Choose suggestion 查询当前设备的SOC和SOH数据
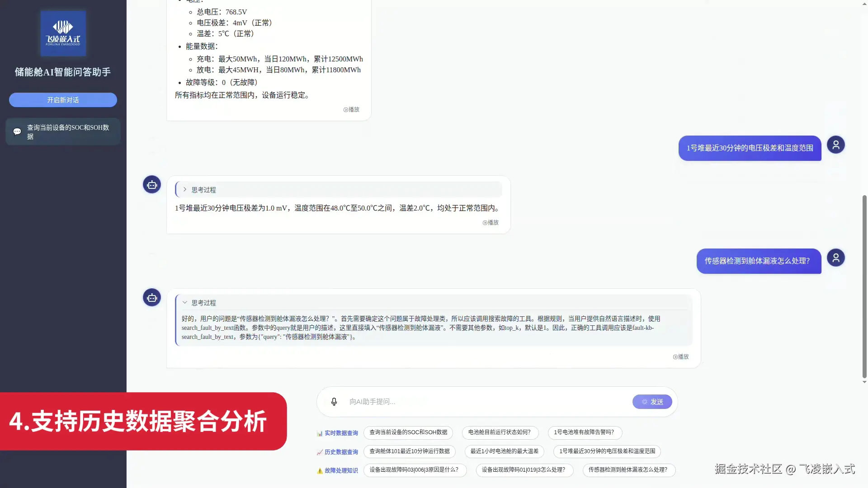 coord(408,432)
